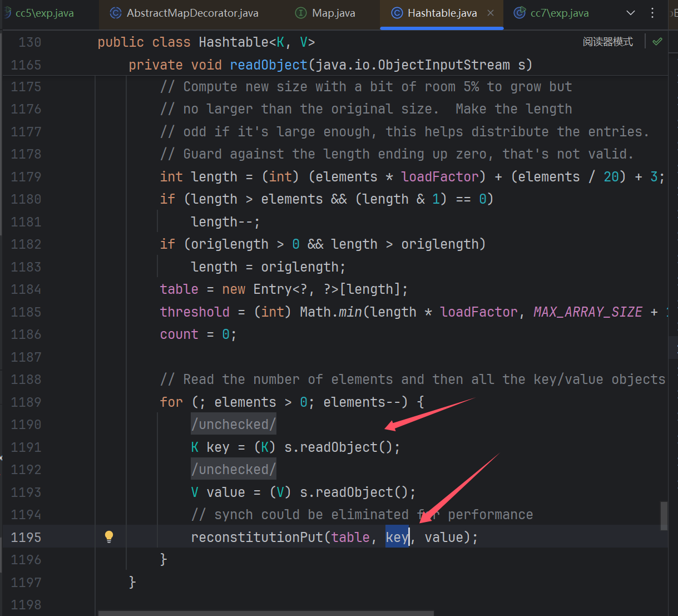Click the 'for' keyword on line 1189
The width and height of the screenshot is (678, 616).
[x=171, y=402]
